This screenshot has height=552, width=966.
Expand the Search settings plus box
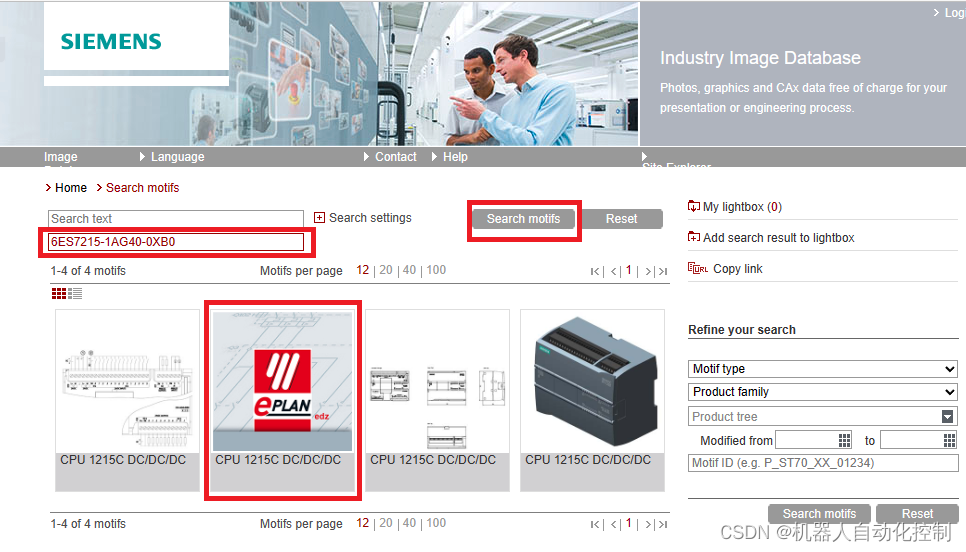click(320, 218)
